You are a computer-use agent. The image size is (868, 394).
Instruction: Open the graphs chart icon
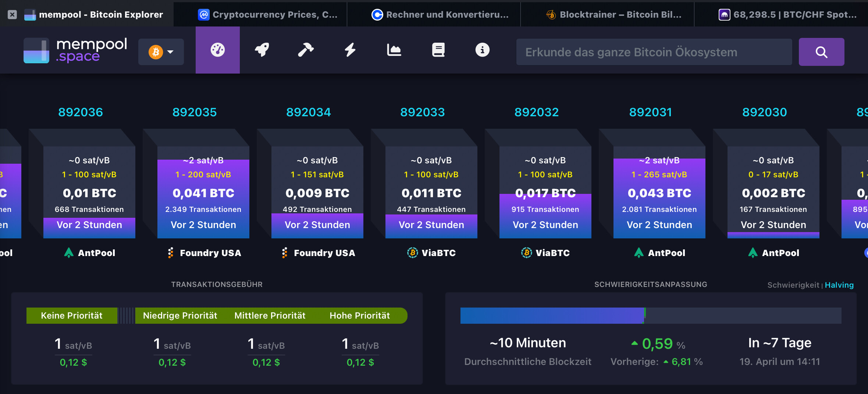(x=394, y=50)
